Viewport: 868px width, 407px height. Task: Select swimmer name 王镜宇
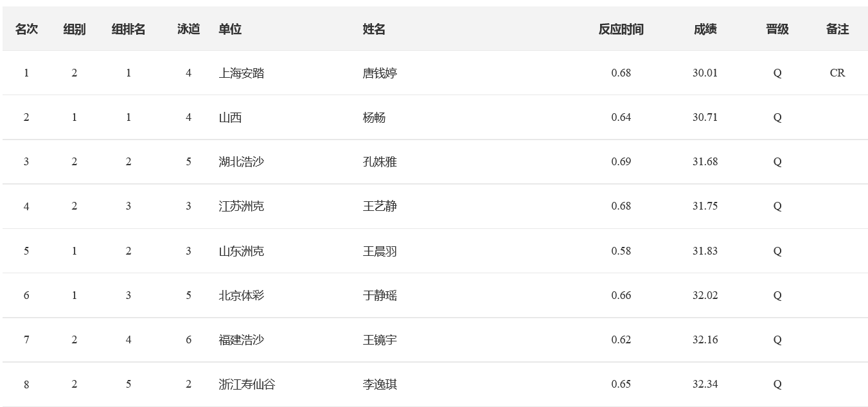[380, 340]
